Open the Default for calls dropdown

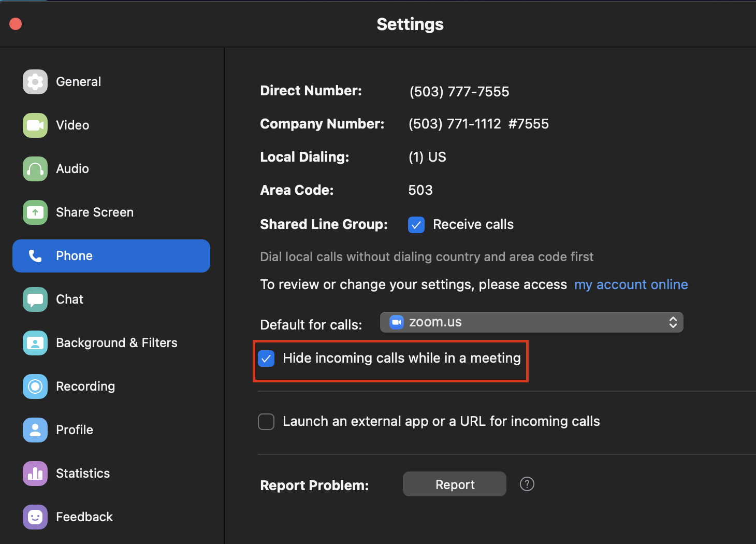(x=531, y=322)
